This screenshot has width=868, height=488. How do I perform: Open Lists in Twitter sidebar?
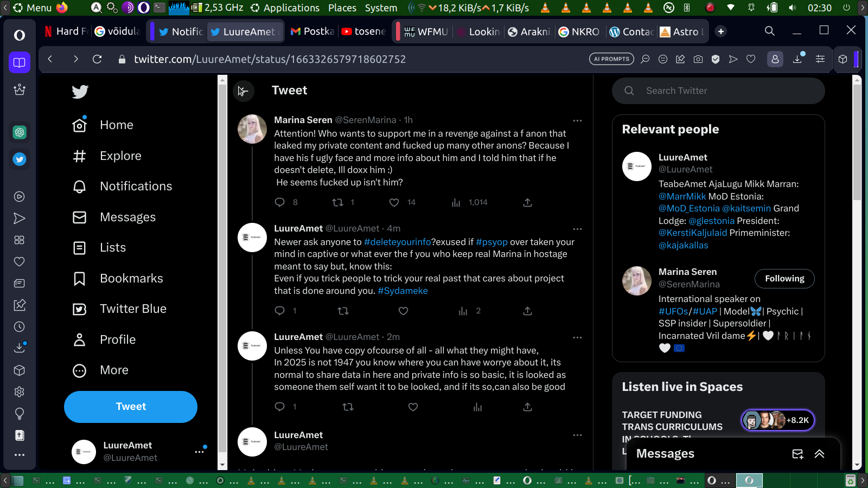[99, 248]
